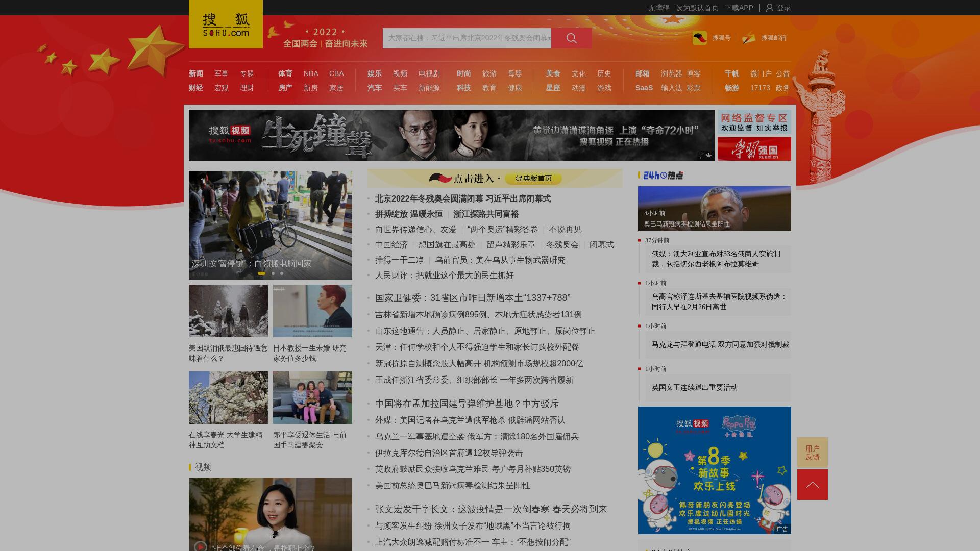The height and width of the screenshot is (551, 980).
Task: Open the 浏览器 menu item
Action: pos(672,73)
